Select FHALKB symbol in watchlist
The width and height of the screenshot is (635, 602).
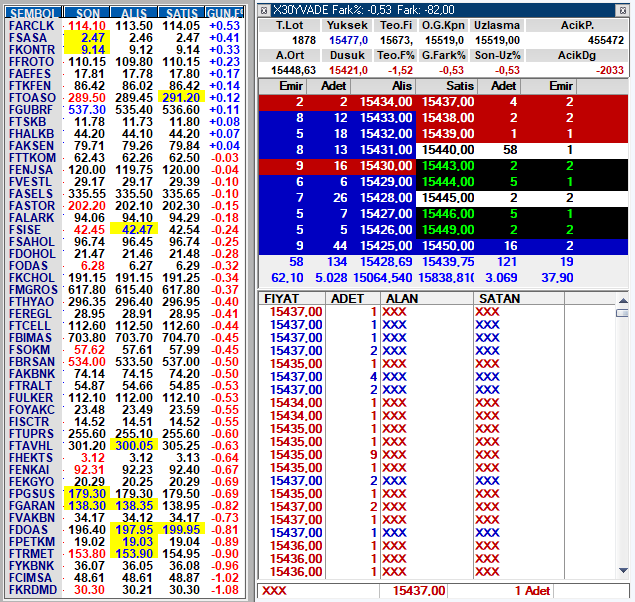pos(32,134)
